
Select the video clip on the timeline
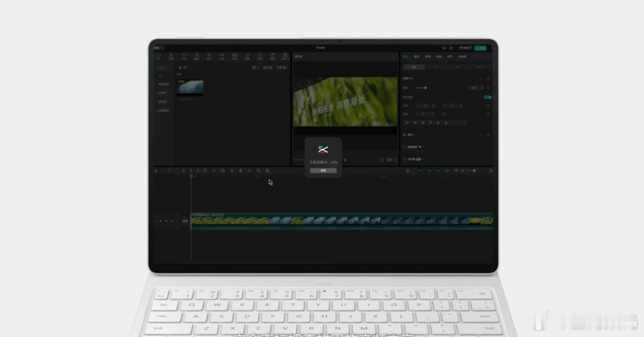point(342,221)
